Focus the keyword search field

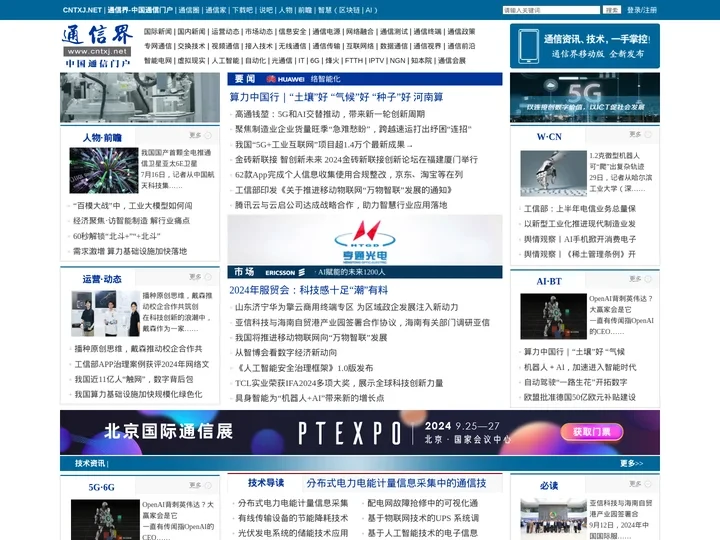point(551,10)
